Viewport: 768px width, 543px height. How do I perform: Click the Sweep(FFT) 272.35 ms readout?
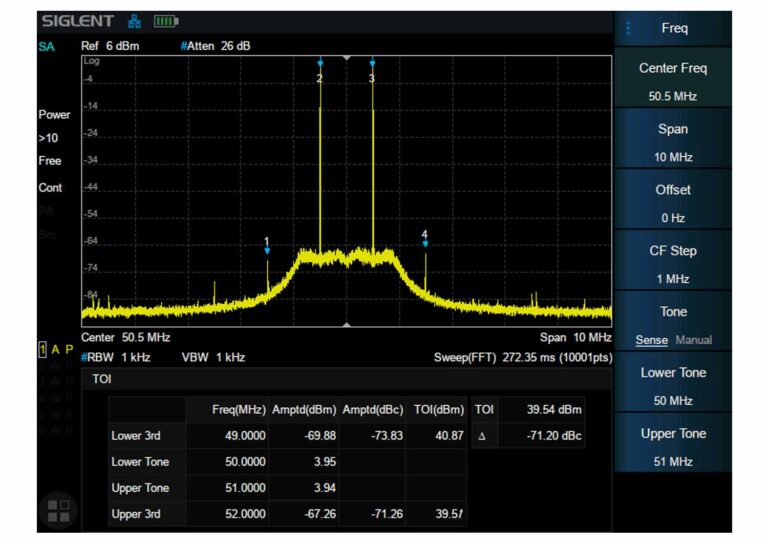point(523,357)
